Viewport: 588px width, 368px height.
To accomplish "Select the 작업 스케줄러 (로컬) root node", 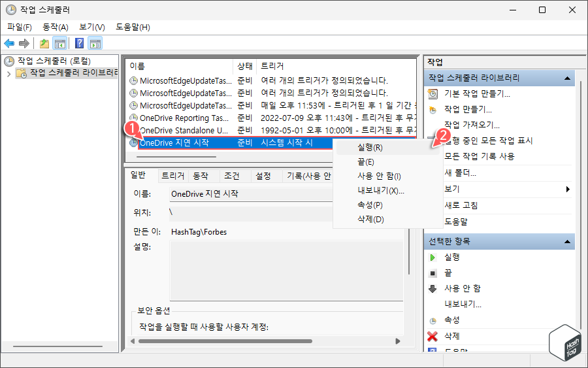I will 54,61.
